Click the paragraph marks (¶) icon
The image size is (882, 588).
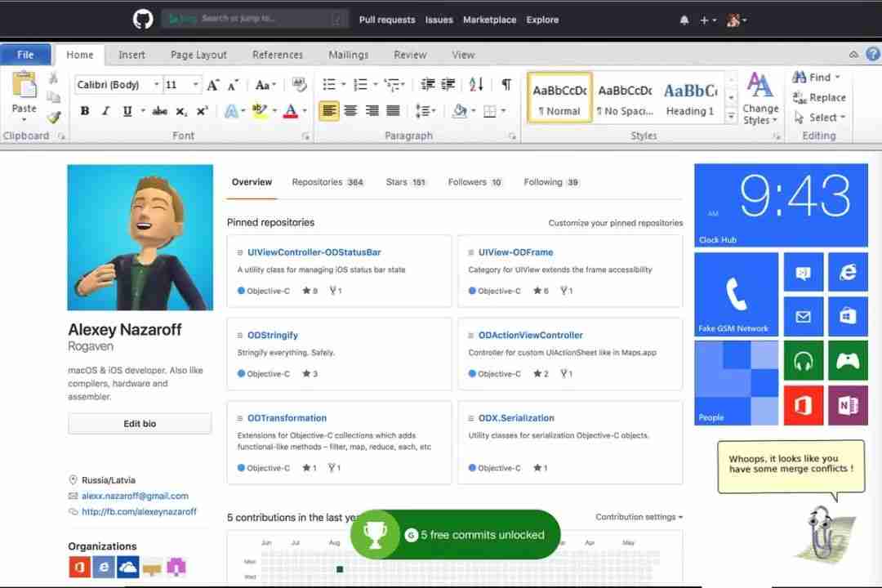pos(508,84)
